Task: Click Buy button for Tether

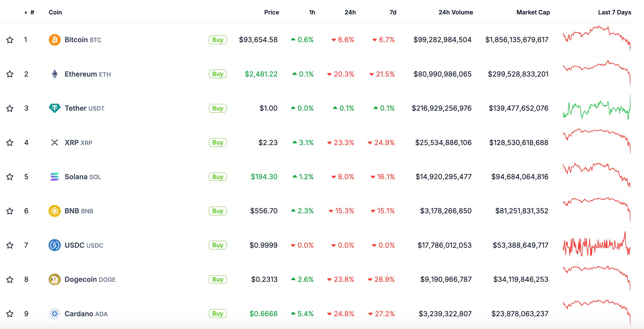Action: click(218, 108)
